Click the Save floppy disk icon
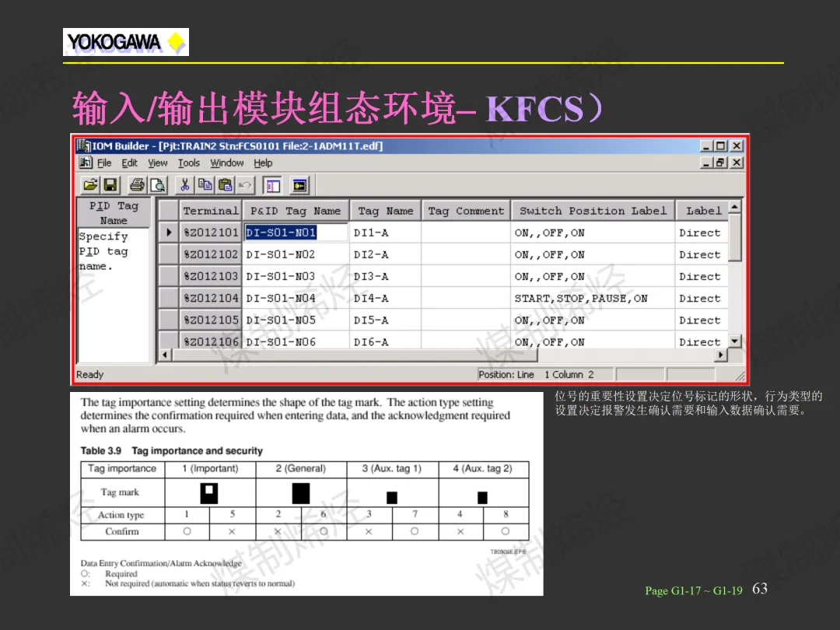Viewport: 840px width, 630px height. point(110,185)
